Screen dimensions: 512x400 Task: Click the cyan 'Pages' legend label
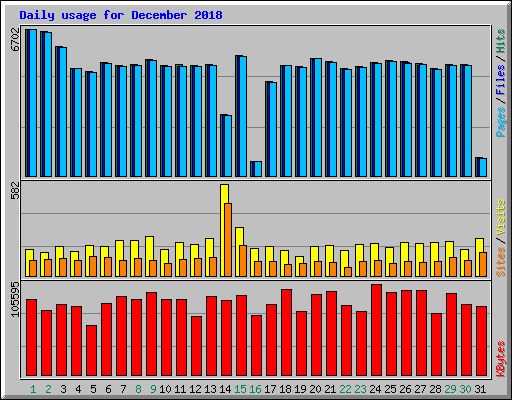(x=501, y=122)
